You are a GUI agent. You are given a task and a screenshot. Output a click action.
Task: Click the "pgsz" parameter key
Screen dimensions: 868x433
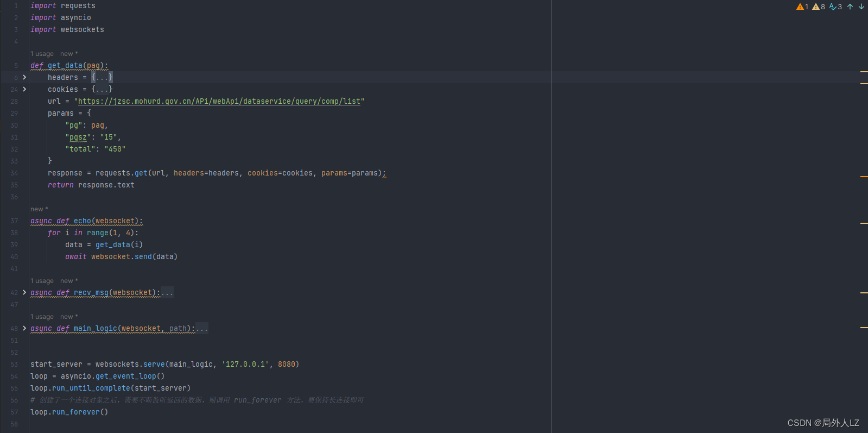pyautogui.click(x=78, y=137)
